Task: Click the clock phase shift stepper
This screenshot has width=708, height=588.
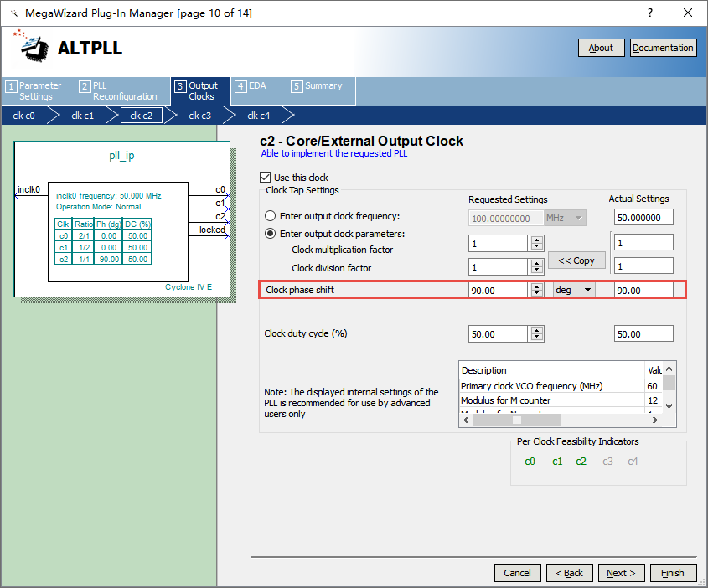Action: click(x=536, y=290)
